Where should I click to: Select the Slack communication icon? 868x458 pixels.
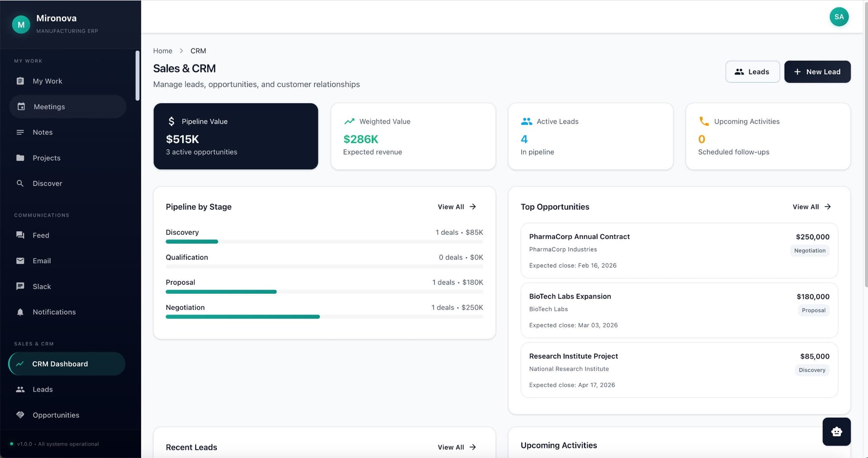click(21, 286)
